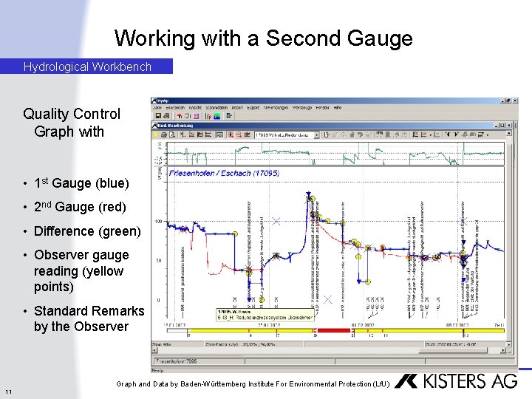Click the white segment at start of quality bar
The width and height of the screenshot is (532, 399).
coord(177,330)
